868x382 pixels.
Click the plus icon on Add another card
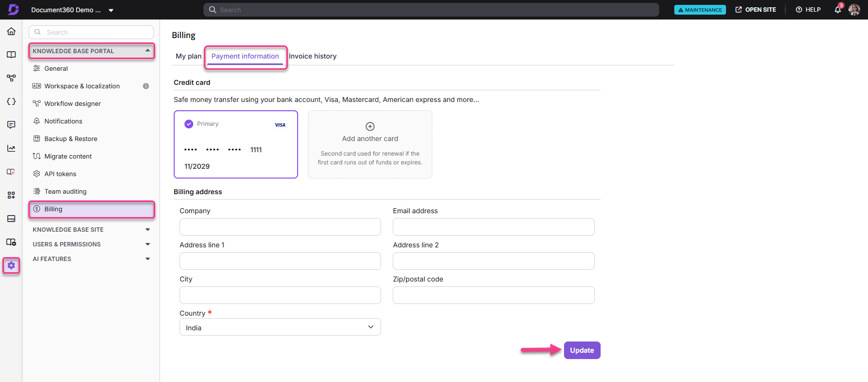click(x=370, y=126)
